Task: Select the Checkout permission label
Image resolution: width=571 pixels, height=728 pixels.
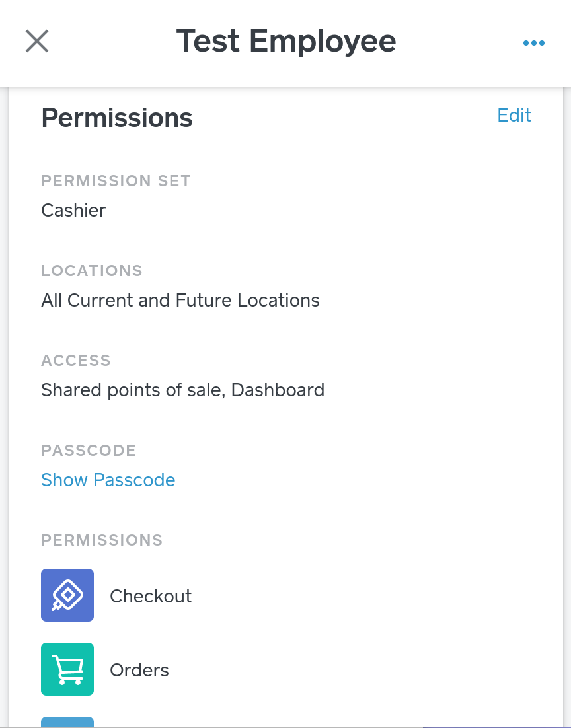Action: pos(151,596)
